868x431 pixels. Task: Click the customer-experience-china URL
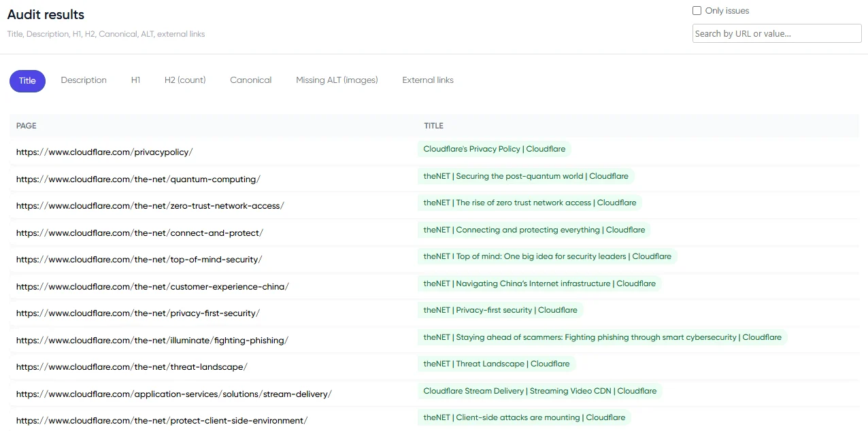point(152,287)
